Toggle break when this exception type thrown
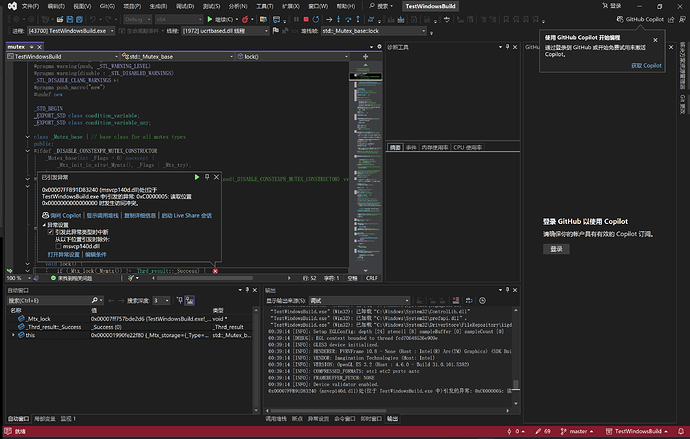This screenshot has width=690, height=439. click(50, 231)
